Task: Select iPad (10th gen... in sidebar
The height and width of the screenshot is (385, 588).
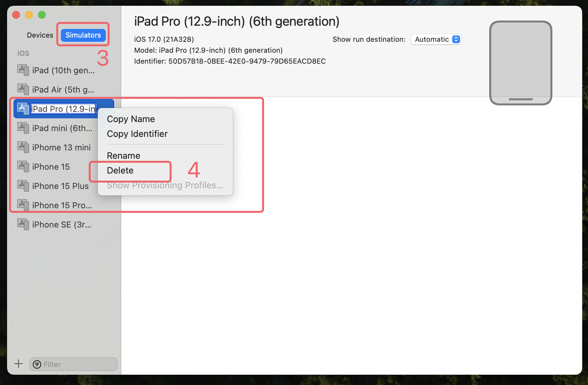Action: coord(64,70)
